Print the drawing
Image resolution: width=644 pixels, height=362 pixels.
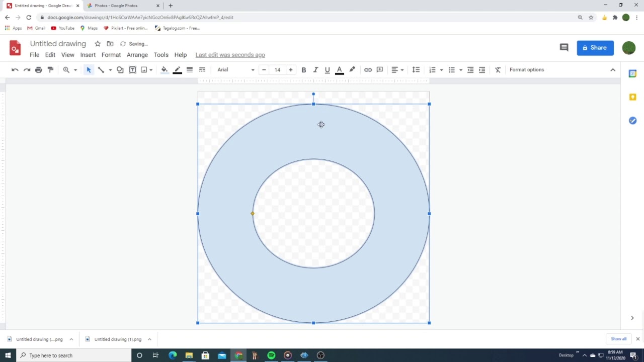pyautogui.click(x=39, y=70)
